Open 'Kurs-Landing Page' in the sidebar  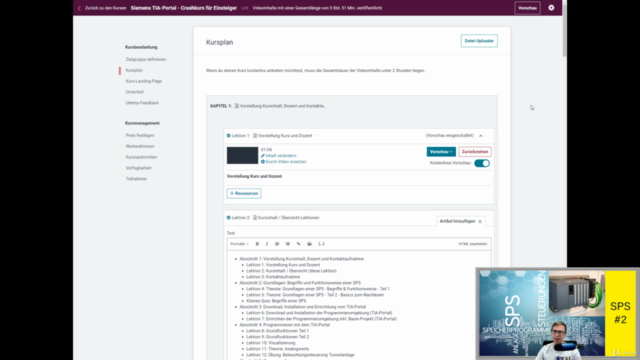point(144,81)
